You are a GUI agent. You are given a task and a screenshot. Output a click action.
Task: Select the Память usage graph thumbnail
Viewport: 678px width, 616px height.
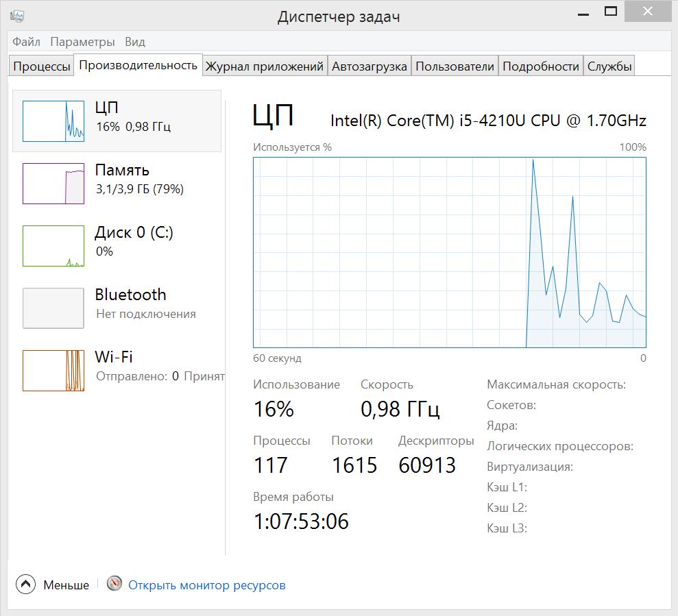coord(53,184)
